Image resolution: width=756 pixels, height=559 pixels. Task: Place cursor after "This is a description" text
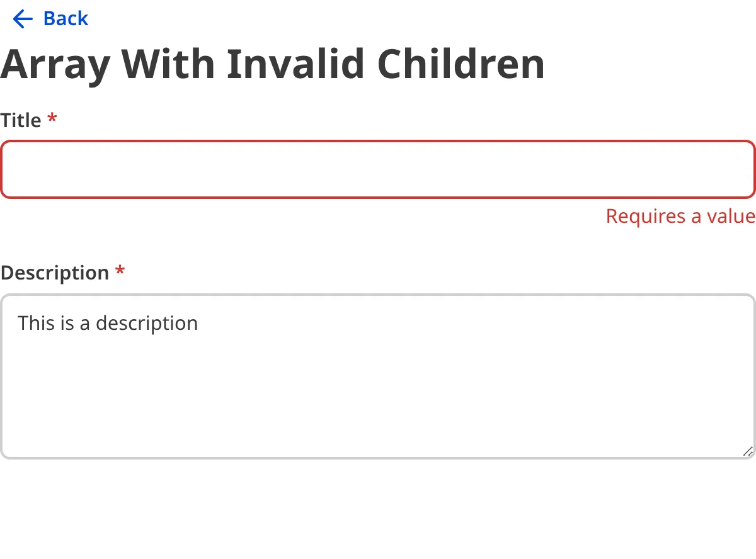point(199,323)
